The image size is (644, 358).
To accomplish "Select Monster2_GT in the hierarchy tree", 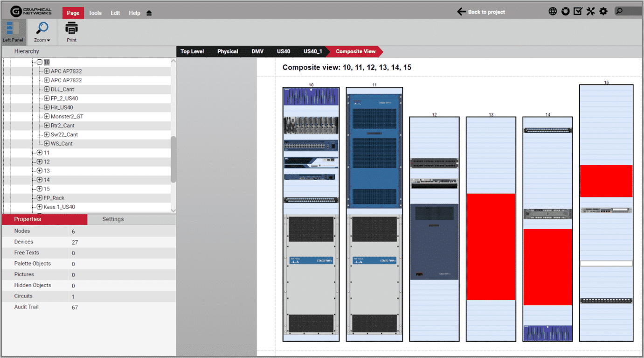I will 67,116.
